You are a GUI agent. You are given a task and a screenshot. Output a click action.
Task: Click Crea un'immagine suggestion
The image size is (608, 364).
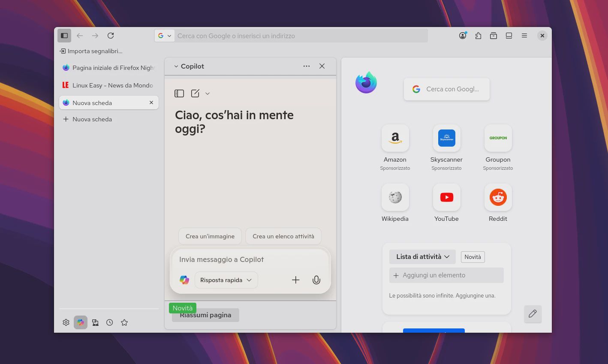210,236
